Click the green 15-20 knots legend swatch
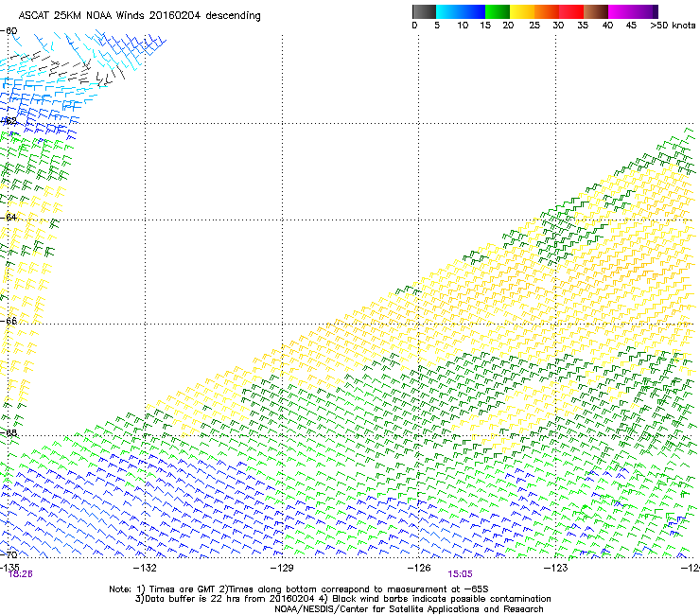Image resolution: width=700 pixels, height=615 pixels. (498, 11)
